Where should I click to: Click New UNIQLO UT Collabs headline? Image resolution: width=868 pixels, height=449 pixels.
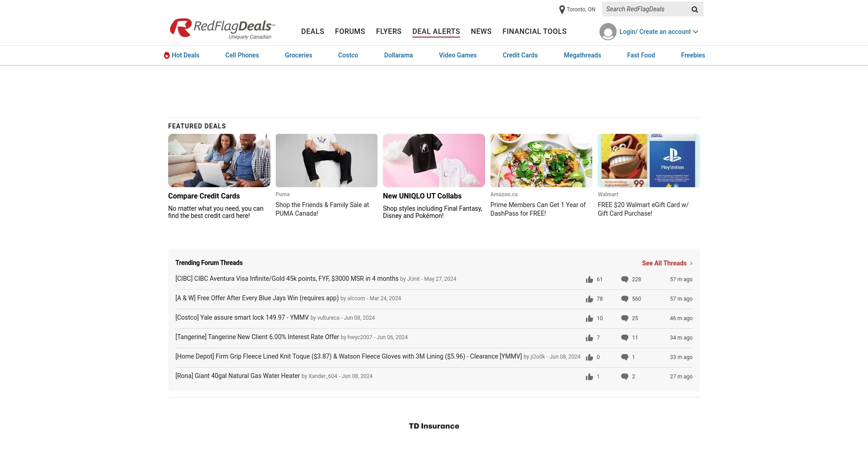click(x=422, y=196)
